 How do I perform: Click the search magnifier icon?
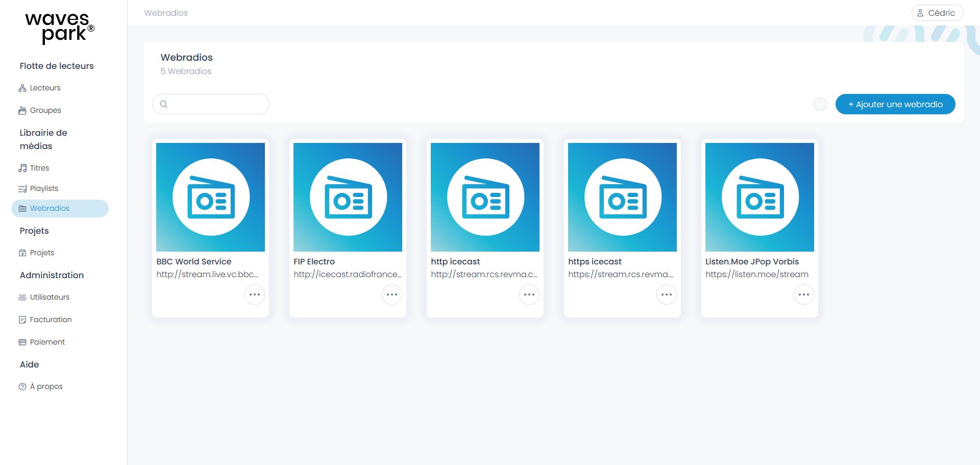pos(164,104)
